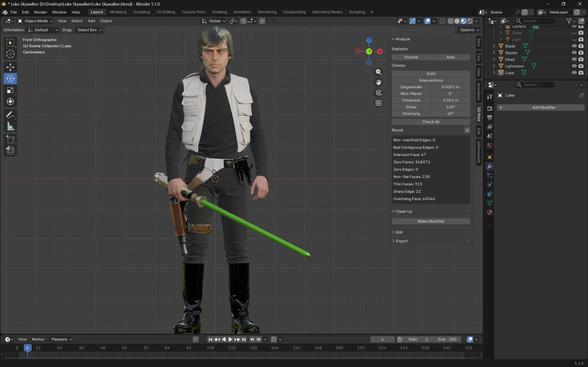The height and width of the screenshot is (367, 588).
Task: Expand the Edit panel in sidebar
Action: [x=431, y=232]
